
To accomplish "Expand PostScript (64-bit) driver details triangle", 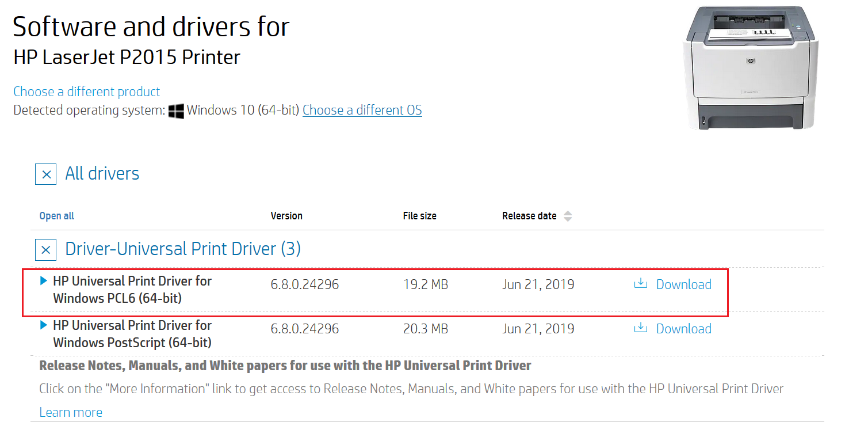I will [x=44, y=325].
